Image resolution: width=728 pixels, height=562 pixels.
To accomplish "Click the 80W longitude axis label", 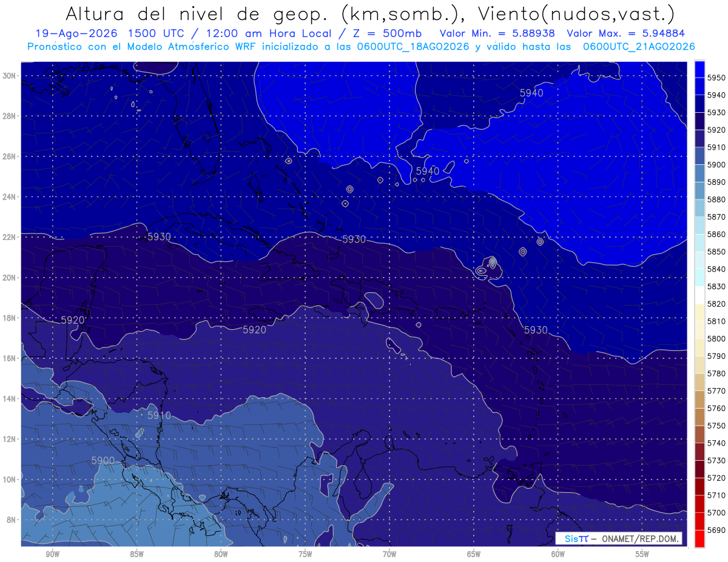I will pos(221,554).
